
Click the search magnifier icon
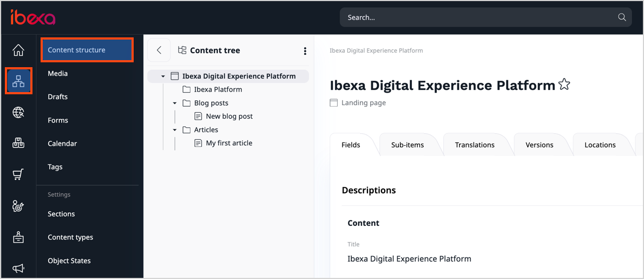622,17
